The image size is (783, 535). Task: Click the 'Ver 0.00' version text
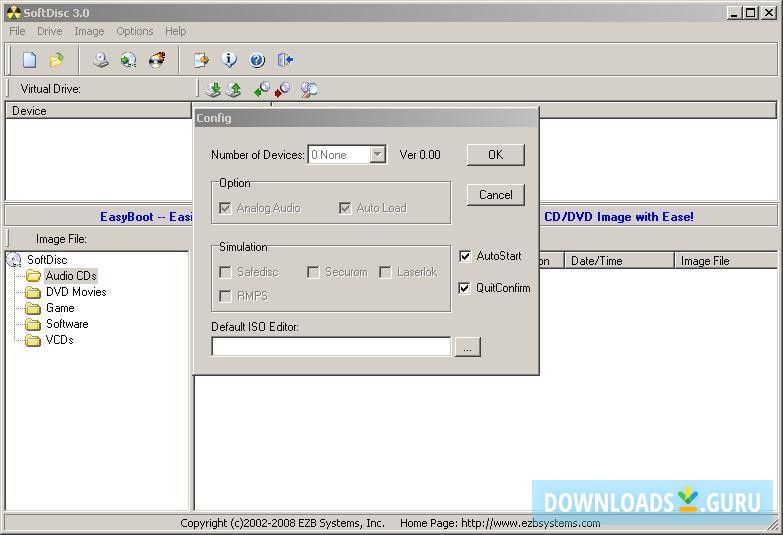tap(420, 155)
